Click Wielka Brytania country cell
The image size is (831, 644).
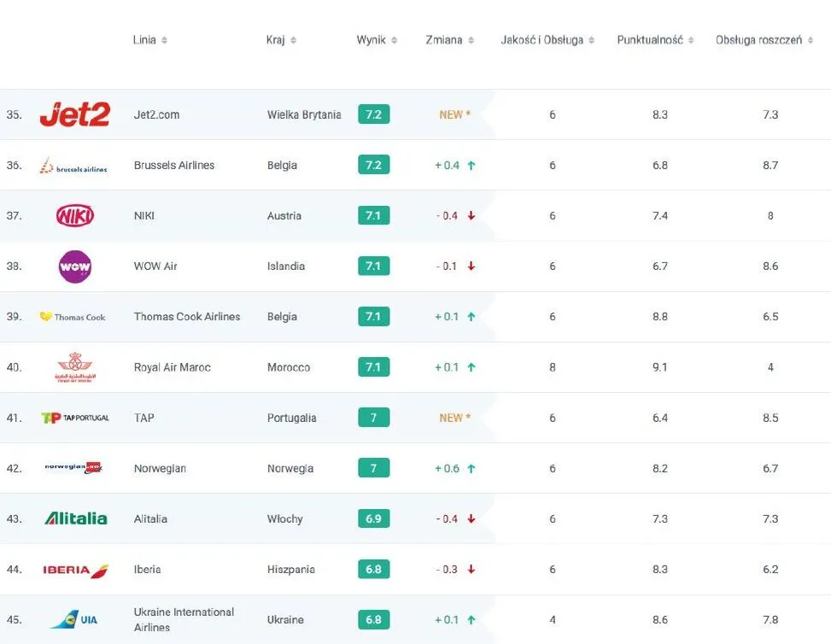click(304, 114)
